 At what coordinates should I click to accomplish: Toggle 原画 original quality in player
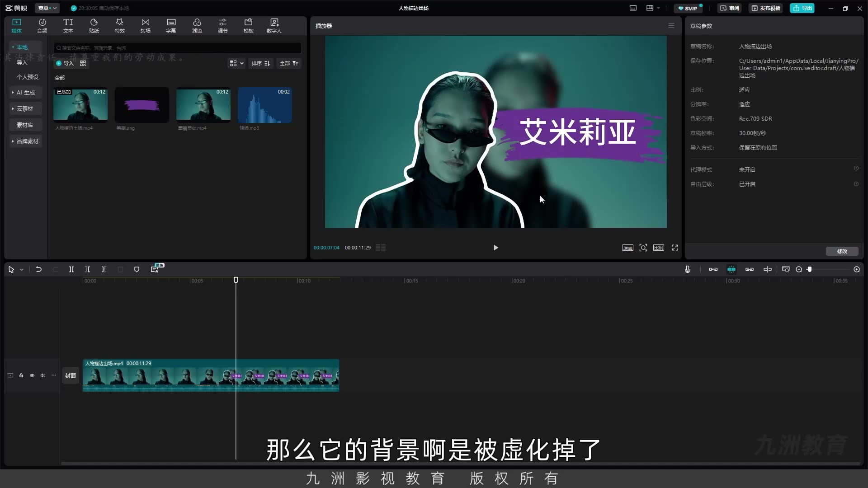coord(628,248)
